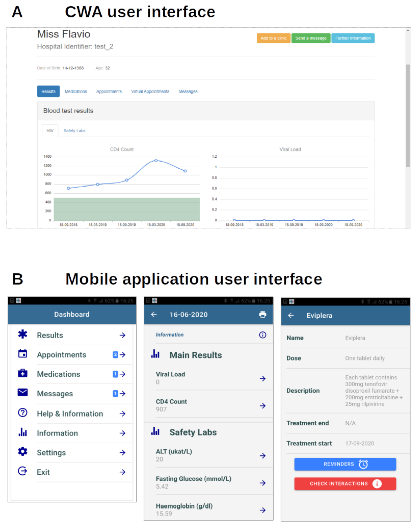Tap the Messages envelope icon
The height and width of the screenshot is (529, 420).
click(x=23, y=393)
